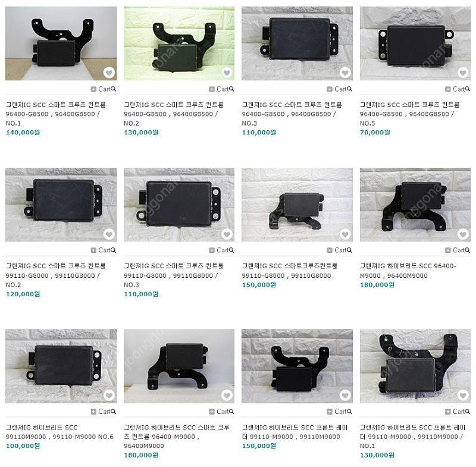476x467 pixels.
Task: Favorite the 70,000원 NO.5 product with heart
Action: pyautogui.click(x=463, y=73)
